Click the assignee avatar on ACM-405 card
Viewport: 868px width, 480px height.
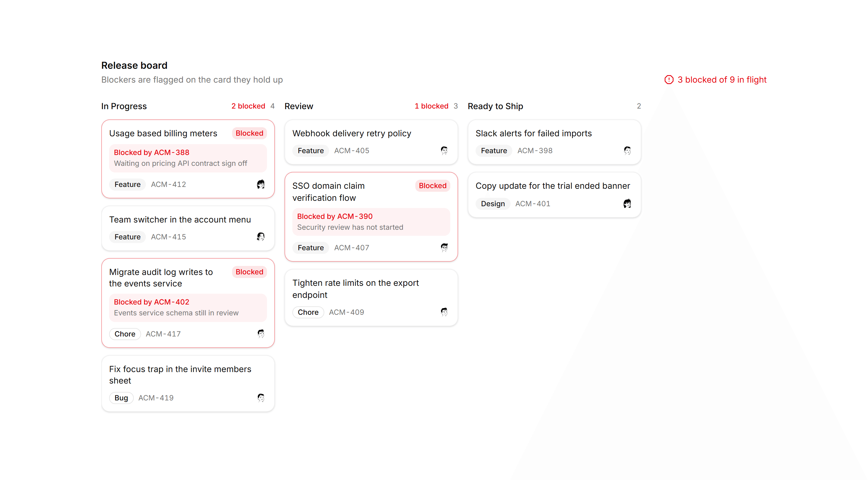[444, 151]
